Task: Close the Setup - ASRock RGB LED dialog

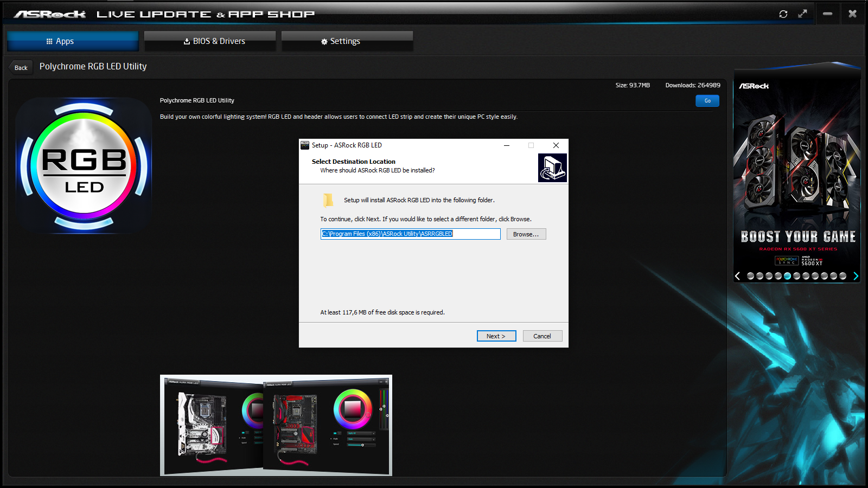Action: click(556, 145)
